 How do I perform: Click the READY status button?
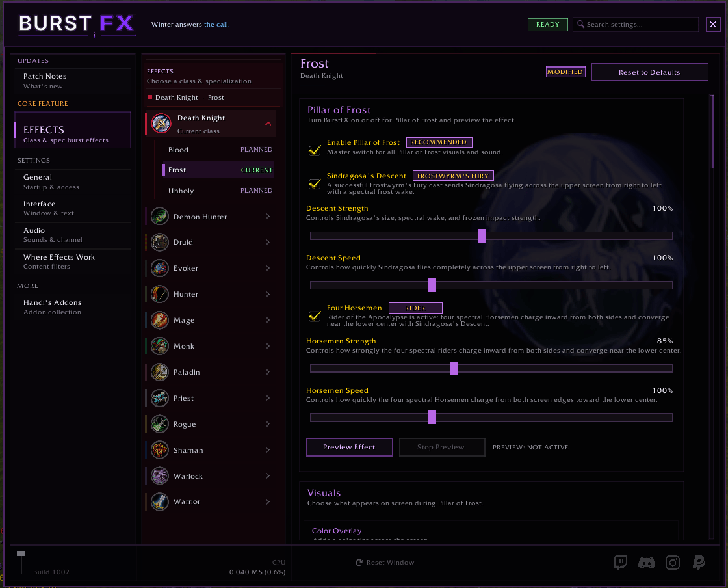point(548,24)
